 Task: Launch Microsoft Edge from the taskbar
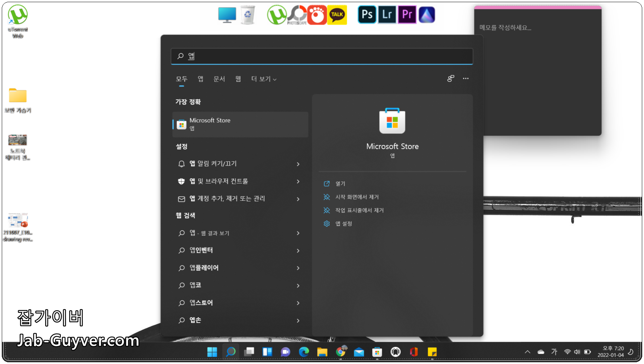[x=304, y=351]
